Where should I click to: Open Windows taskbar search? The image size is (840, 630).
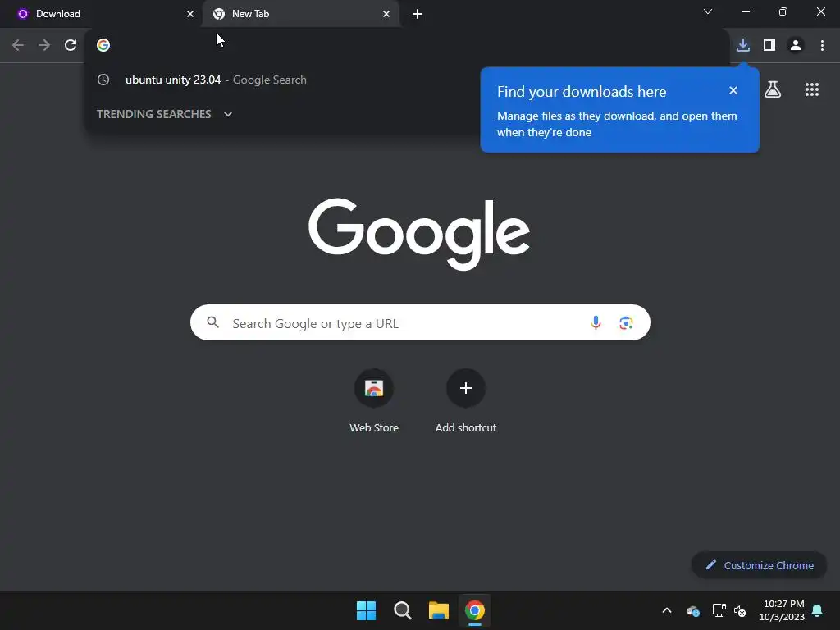point(402,610)
